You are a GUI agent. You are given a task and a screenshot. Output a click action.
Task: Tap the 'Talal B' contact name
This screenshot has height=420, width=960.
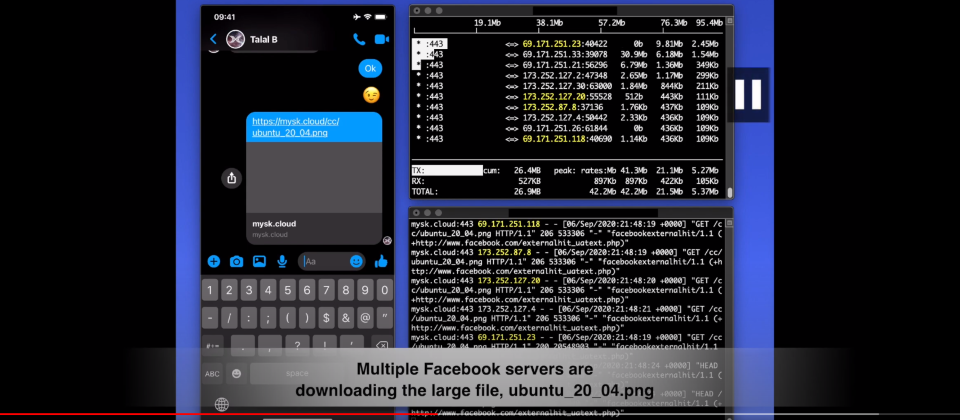[x=264, y=39]
